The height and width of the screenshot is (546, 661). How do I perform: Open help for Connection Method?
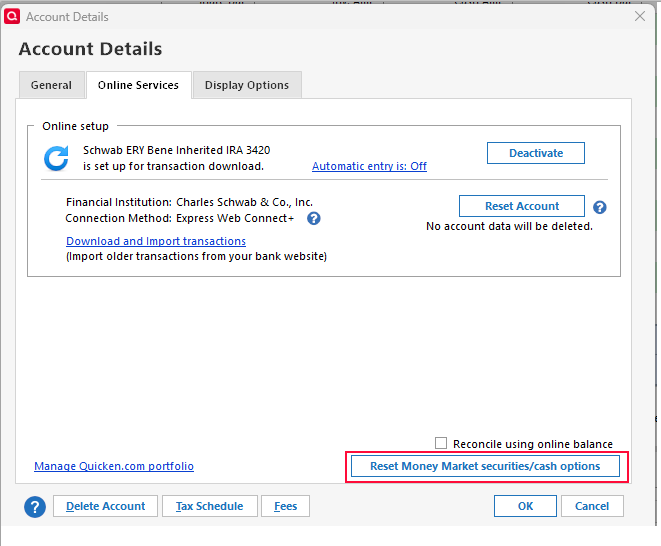pyautogui.click(x=313, y=218)
